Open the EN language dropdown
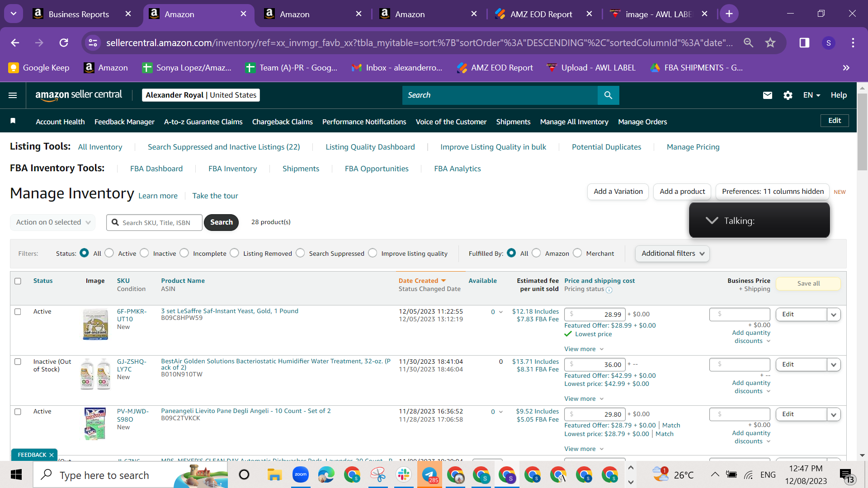The width and height of the screenshot is (868, 488). click(x=811, y=95)
